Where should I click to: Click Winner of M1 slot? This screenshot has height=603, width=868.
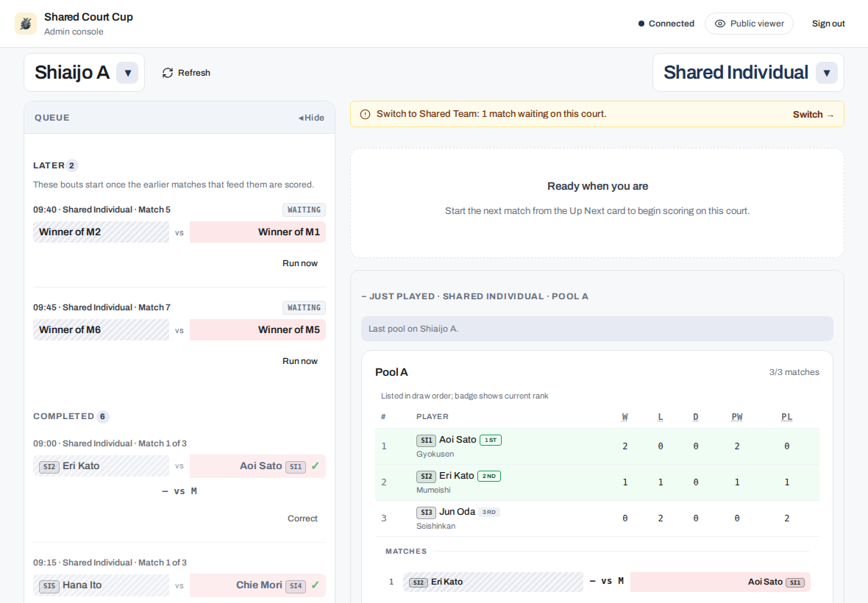(x=257, y=232)
